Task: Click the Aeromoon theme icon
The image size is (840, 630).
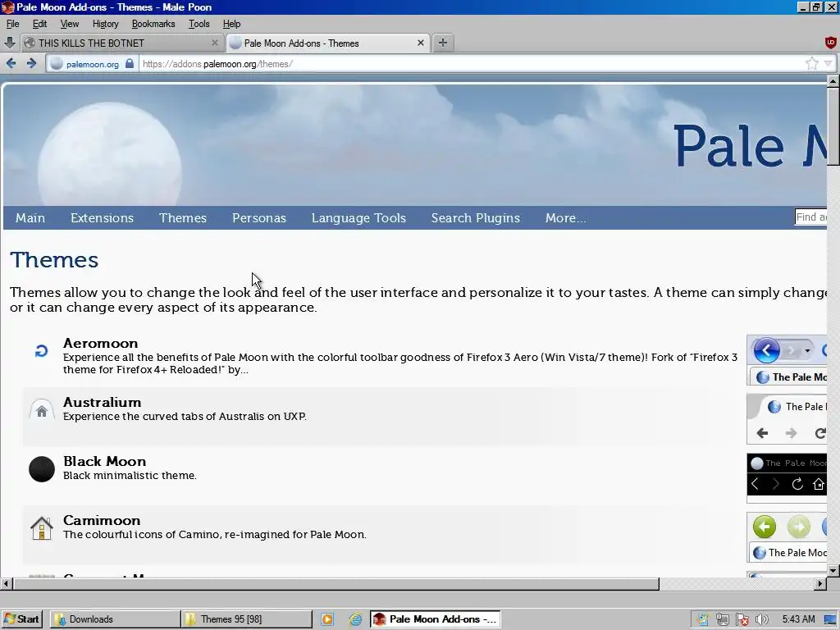Action: [41, 351]
